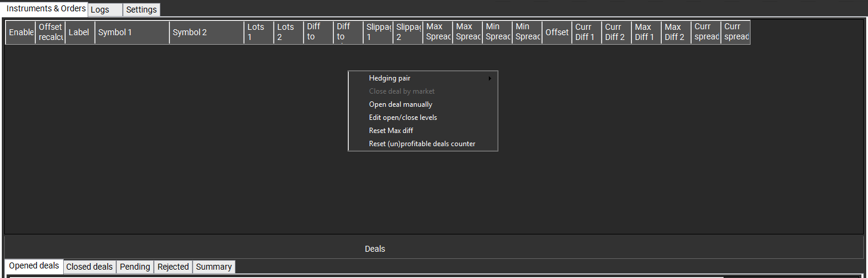Switch to the Pending deals tab

[135, 267]
